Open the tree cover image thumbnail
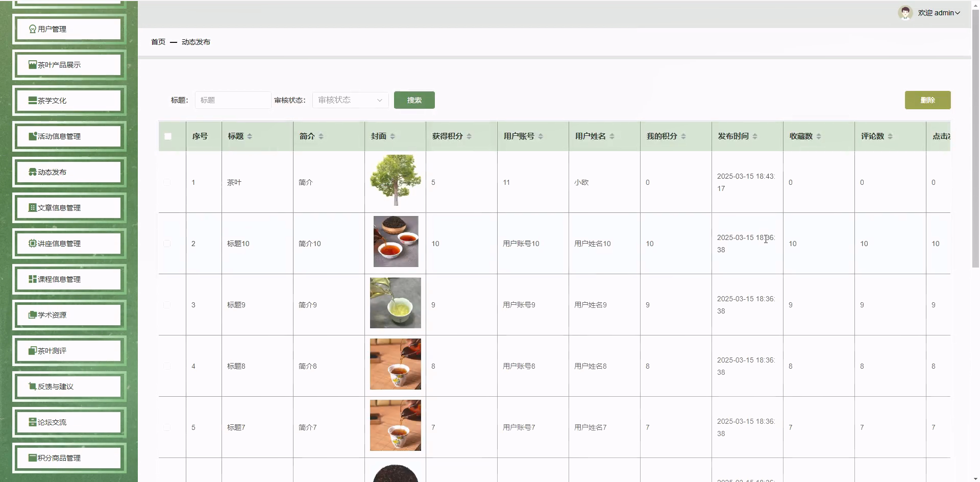The image size is (980, 482). point(396,180)
